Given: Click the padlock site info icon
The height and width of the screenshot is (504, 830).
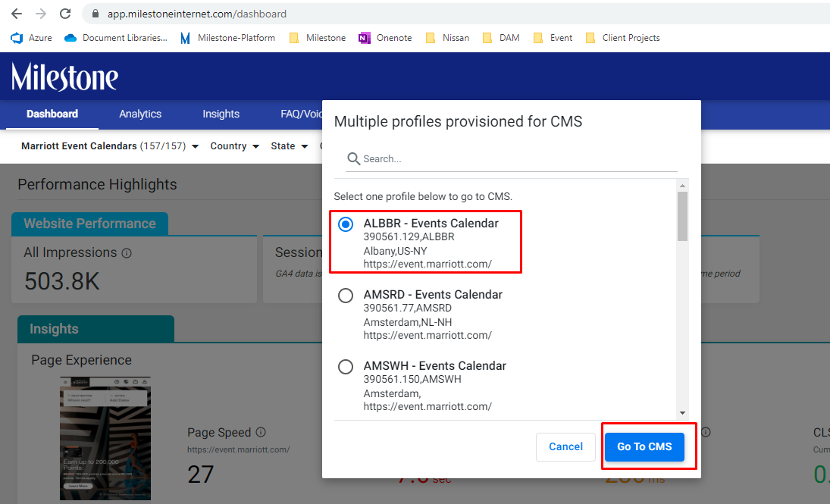Looking at the screenshot, I should (x=96, y=14).
